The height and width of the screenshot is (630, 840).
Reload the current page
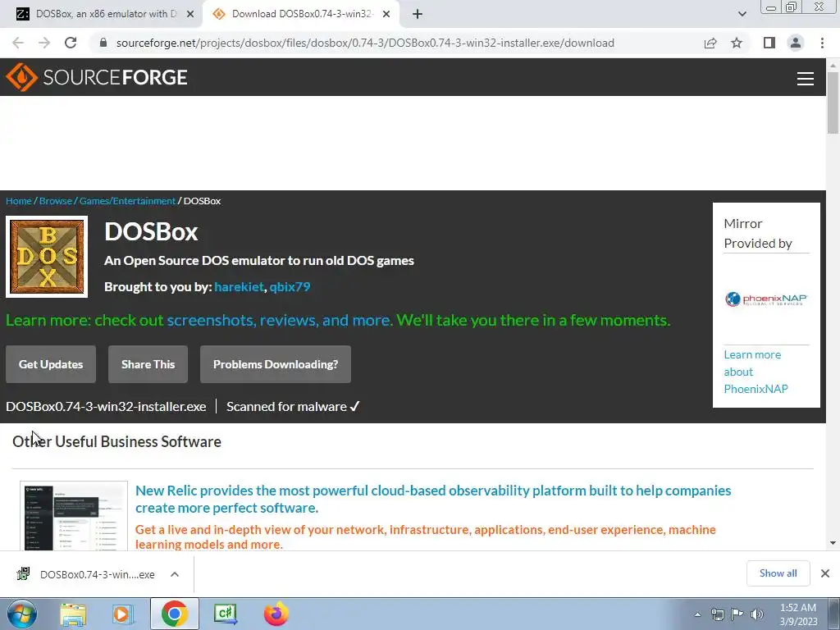click(71, 43)
